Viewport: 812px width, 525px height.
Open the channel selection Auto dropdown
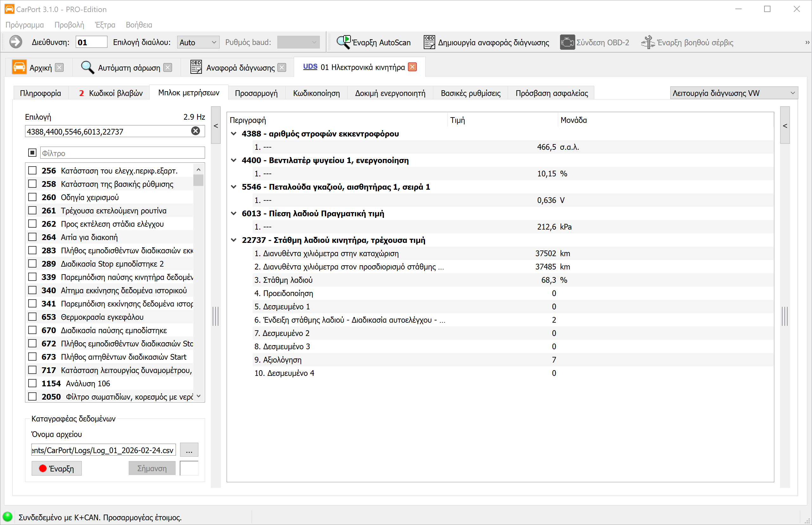[x=198, y=42]
